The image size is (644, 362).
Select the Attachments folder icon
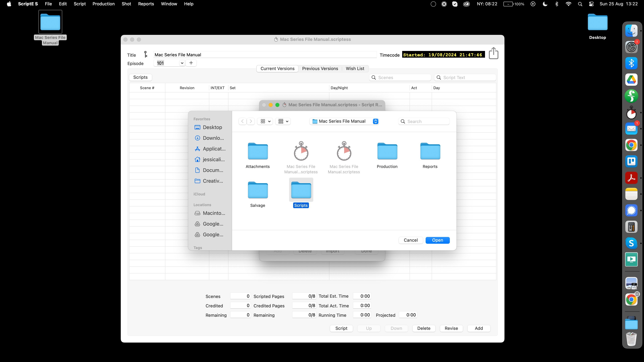[x=257, y=151]
